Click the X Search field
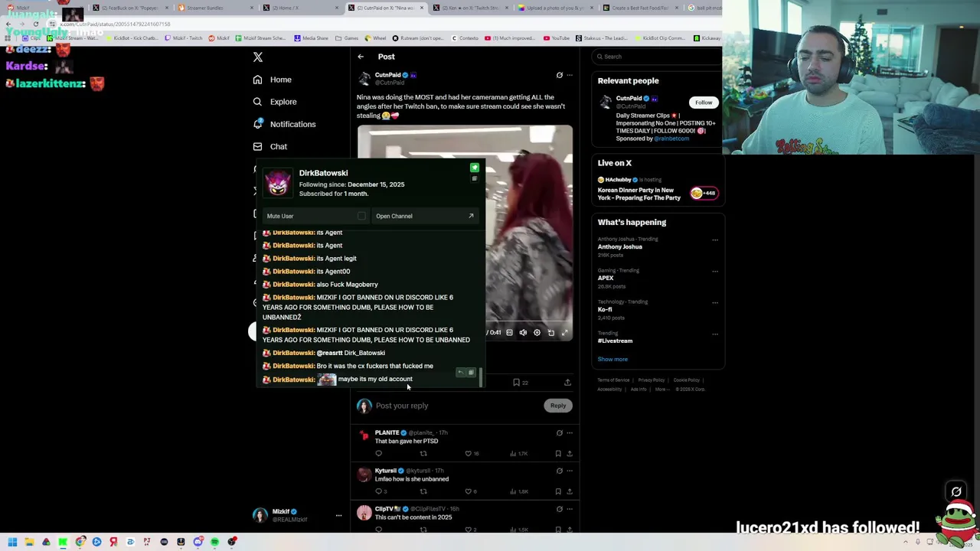 pos(657,57)
